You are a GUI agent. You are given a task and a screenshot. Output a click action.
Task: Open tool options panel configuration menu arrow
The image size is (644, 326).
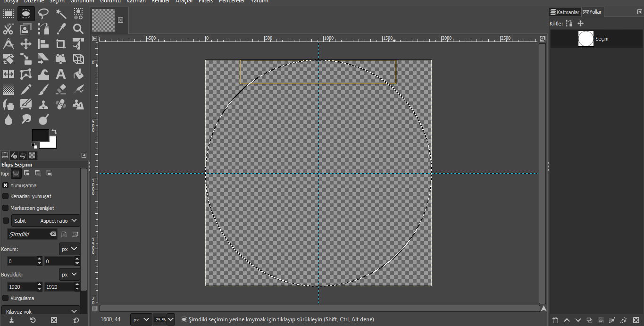[84, 155]
